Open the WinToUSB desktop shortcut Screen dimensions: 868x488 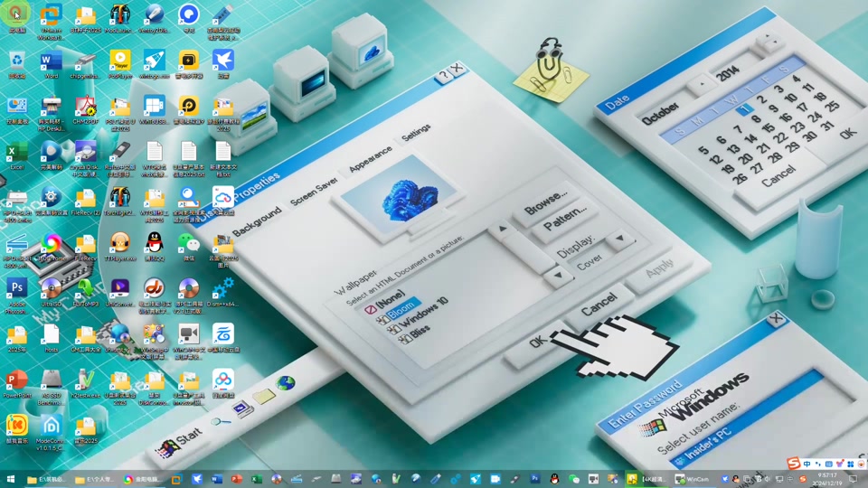(x=155, y=110)
